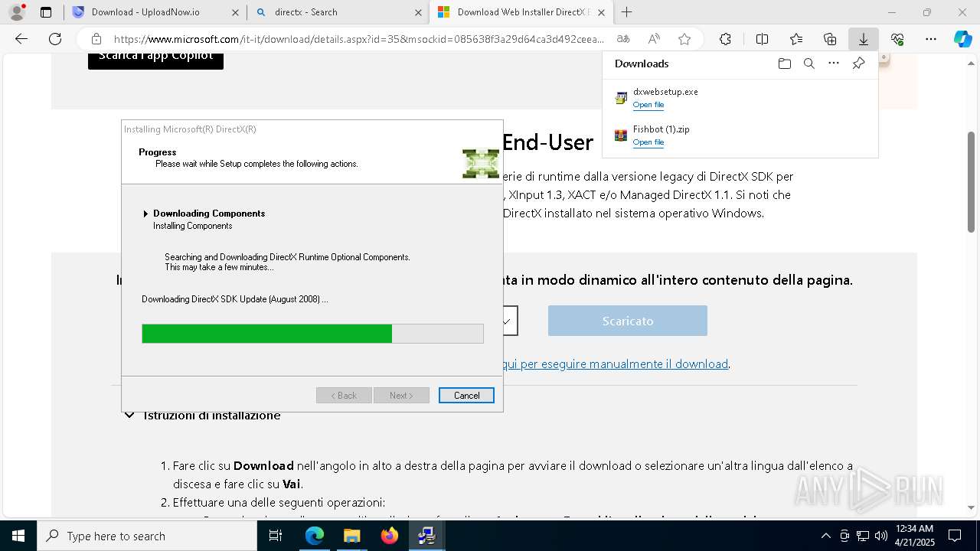The height and width of the screenshot is (551, 980).
Task: Open Edge Settings and more menu
Action: (x=931, y=39)
